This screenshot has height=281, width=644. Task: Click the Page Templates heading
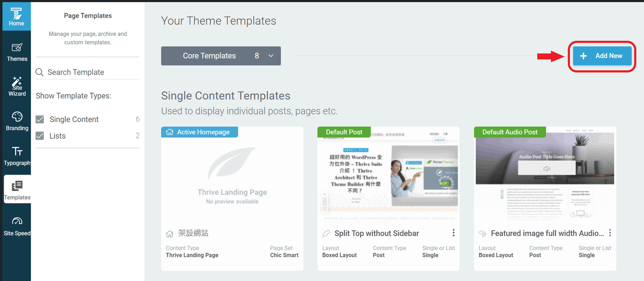coord(88,16)
